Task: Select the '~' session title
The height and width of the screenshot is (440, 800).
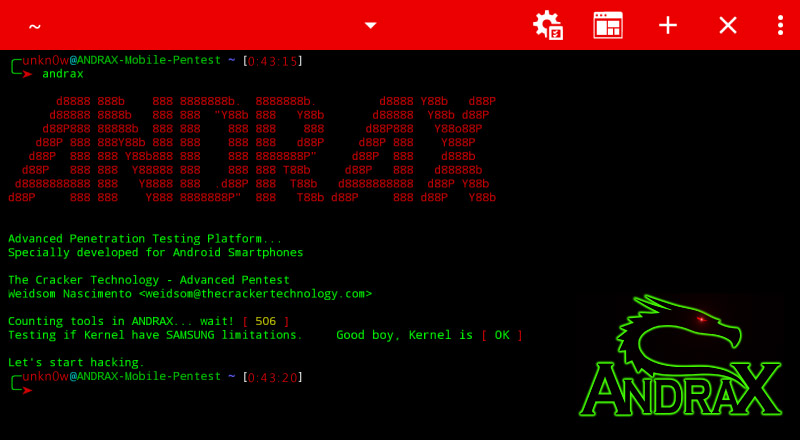Action: pyautogui.click(x=35, y=26)
